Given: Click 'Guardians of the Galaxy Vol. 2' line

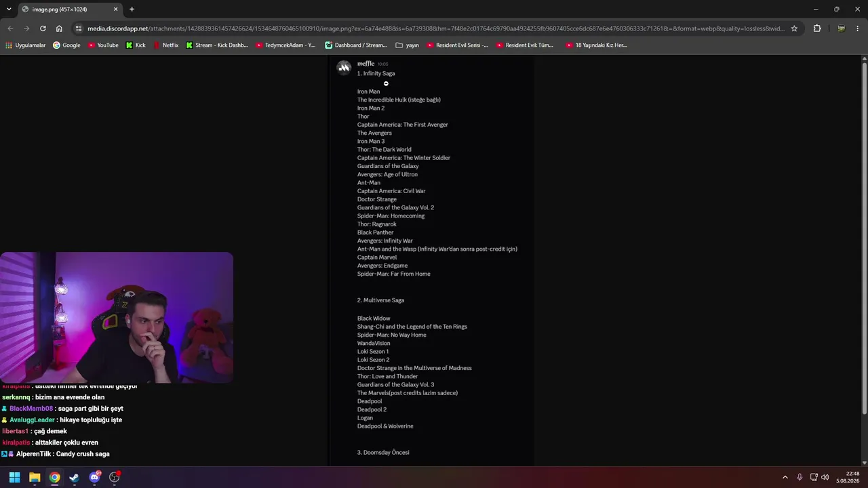Looking at the screenshot, I should tap(395, 207).
